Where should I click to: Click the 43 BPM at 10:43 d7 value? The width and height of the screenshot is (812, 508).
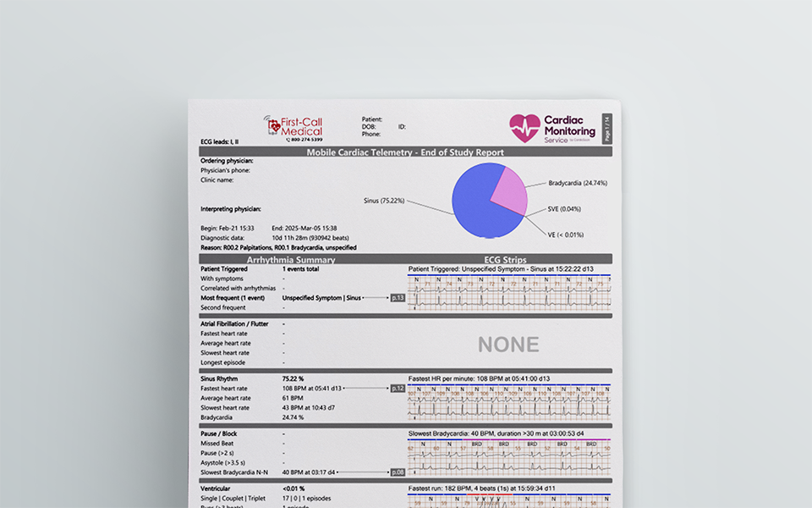(x=309, y=408)
